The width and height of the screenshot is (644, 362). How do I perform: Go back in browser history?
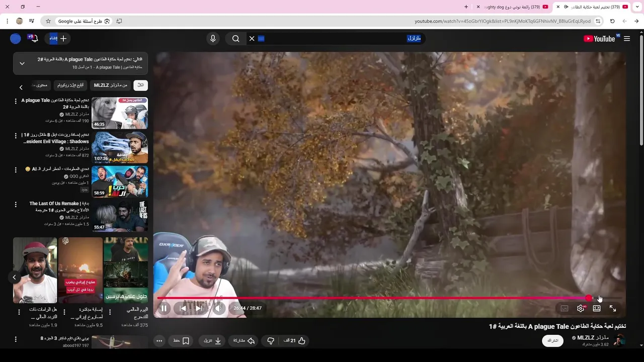(636, 21)
